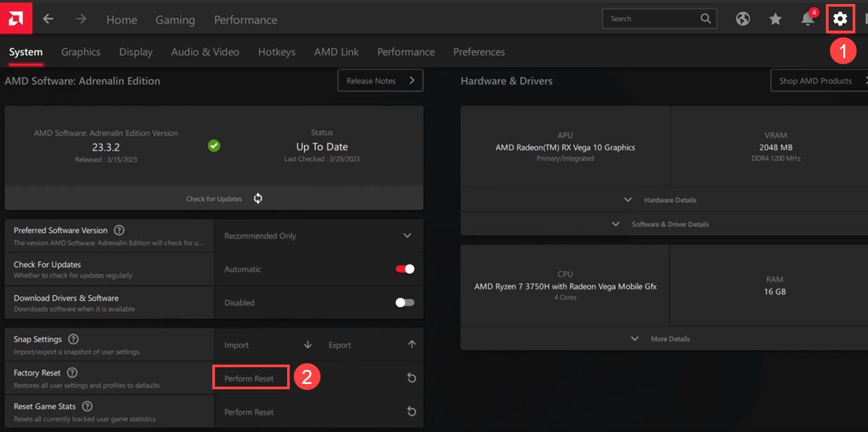
Task: Click Shop AMD Products button
Action: 820,81
